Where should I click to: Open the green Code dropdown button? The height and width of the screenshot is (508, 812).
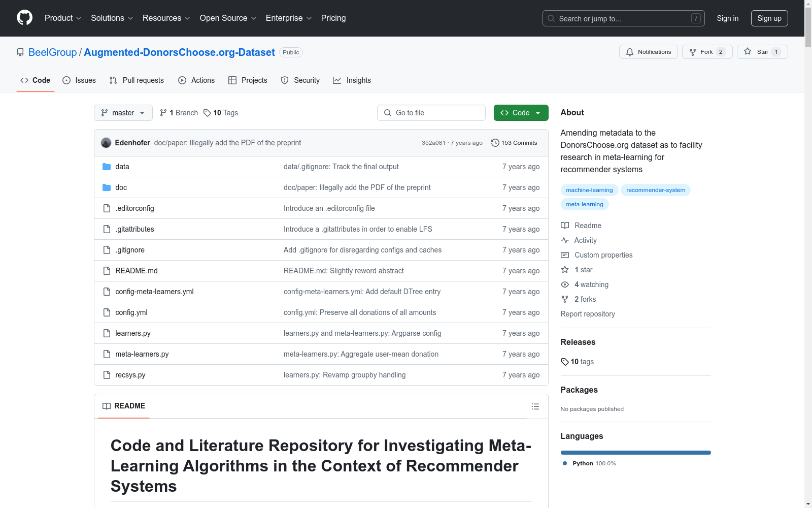click(x=521, y=113)
